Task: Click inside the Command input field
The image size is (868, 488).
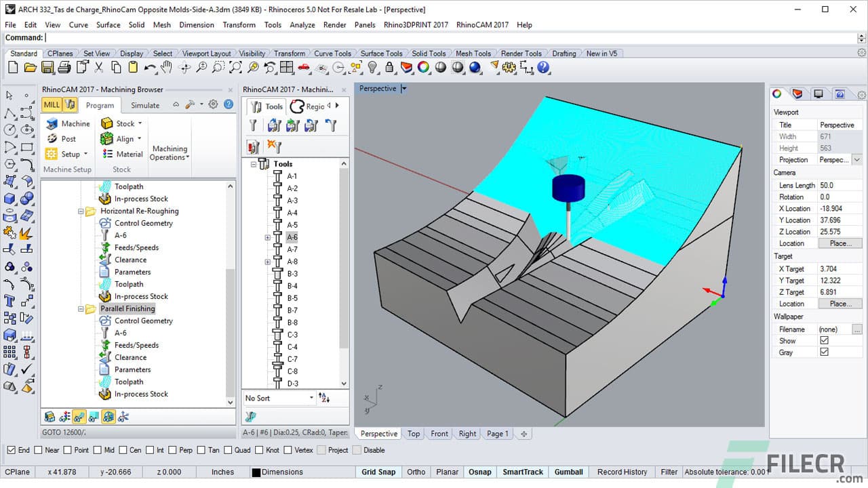Action: pyautogui.click(x=102, y=37)
